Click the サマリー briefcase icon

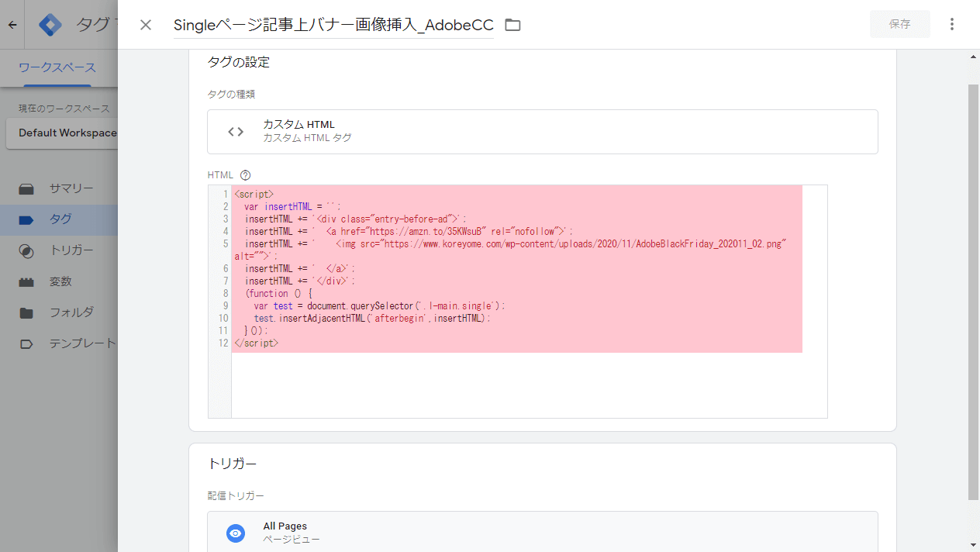26,188
